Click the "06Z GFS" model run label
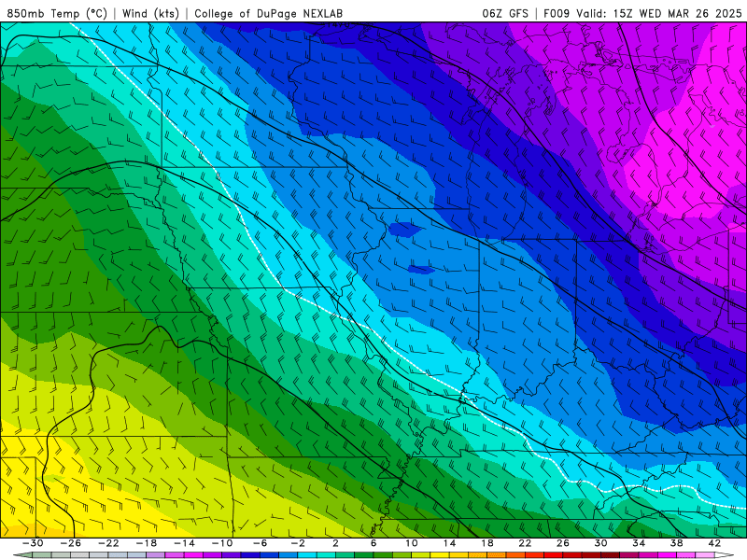 tap(505, 13)
